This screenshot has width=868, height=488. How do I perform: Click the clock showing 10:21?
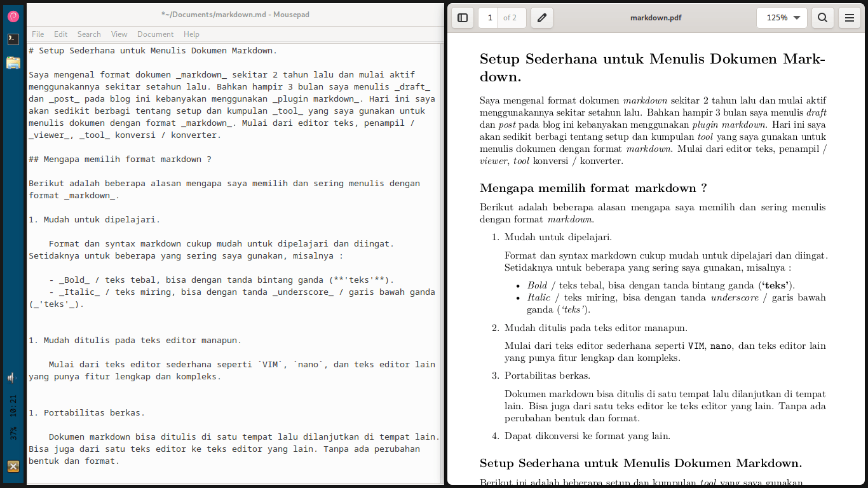[13, 405]
